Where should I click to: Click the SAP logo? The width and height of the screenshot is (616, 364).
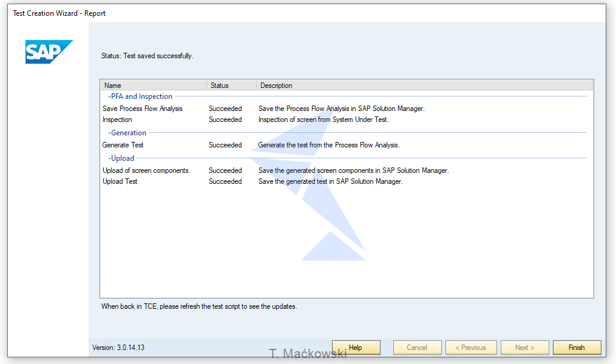click(49, 52)
